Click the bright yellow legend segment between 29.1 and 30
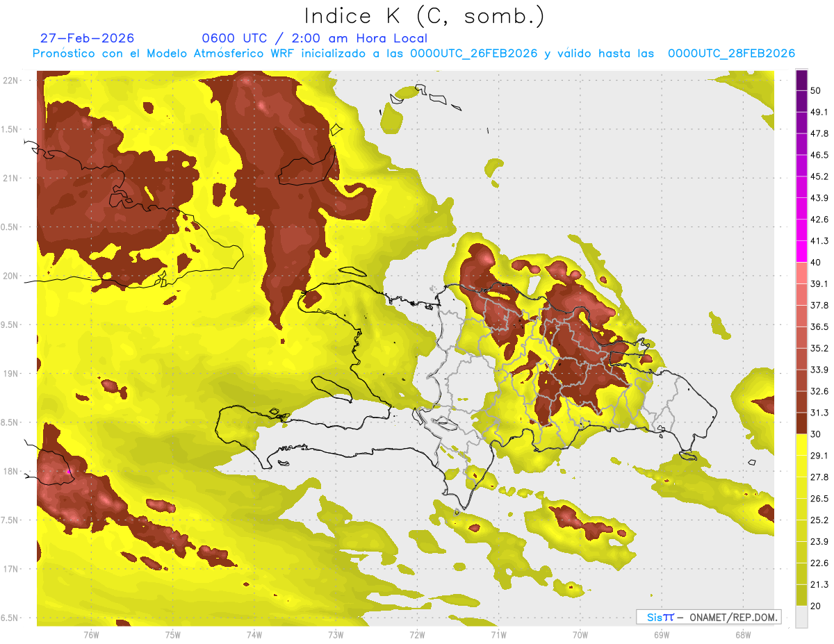Image resolution: width=834 pixels, height=644 pixels. (x=801, y=445)
